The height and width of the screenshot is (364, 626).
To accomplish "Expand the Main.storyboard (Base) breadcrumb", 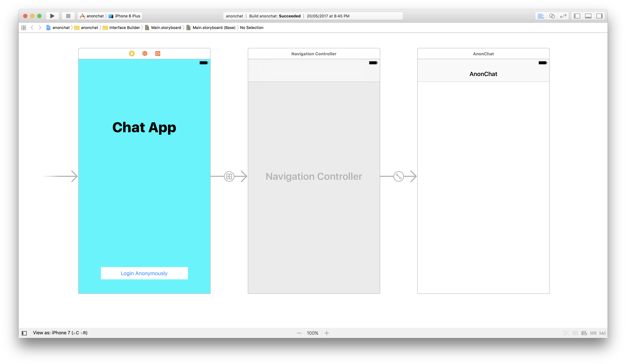I will point(214,28).
